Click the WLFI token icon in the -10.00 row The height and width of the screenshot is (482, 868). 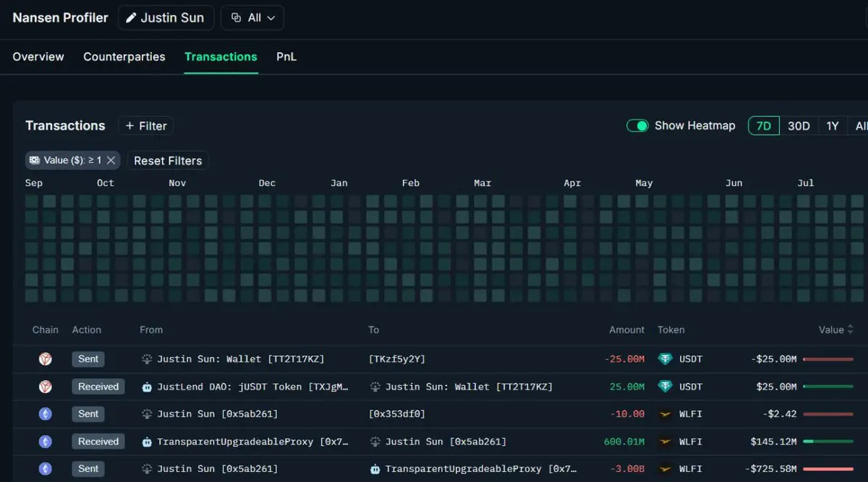pos(665,414)
